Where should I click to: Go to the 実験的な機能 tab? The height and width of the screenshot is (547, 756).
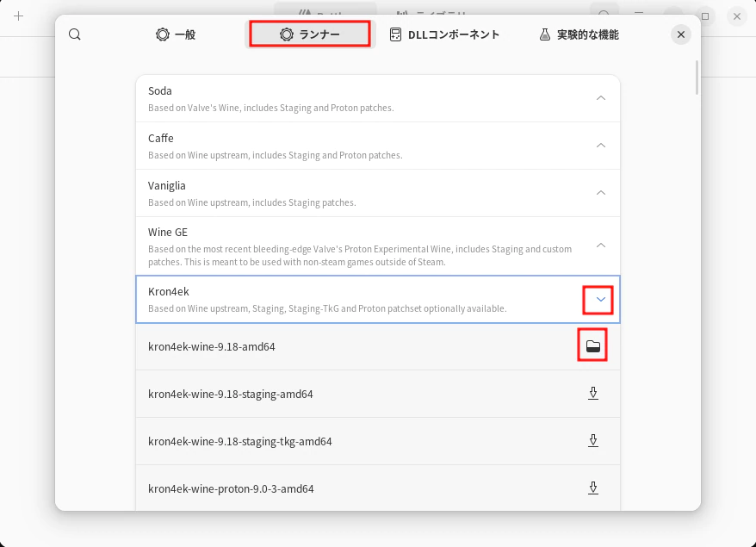click(x=579, y=34)
